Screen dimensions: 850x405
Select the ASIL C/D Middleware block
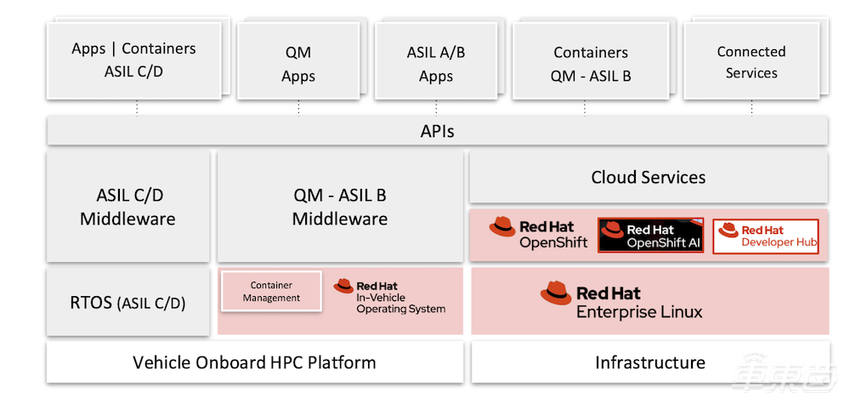[128, 207]
